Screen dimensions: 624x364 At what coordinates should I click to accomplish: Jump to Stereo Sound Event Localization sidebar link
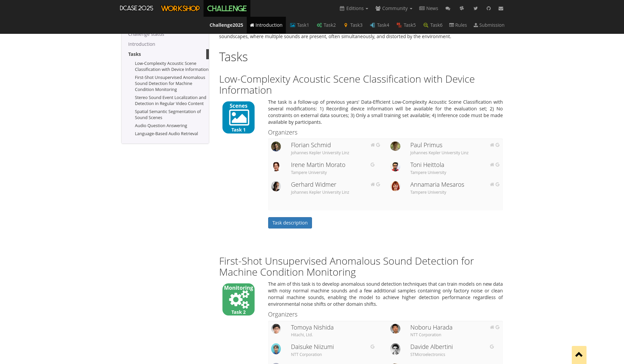coord(170,100)
